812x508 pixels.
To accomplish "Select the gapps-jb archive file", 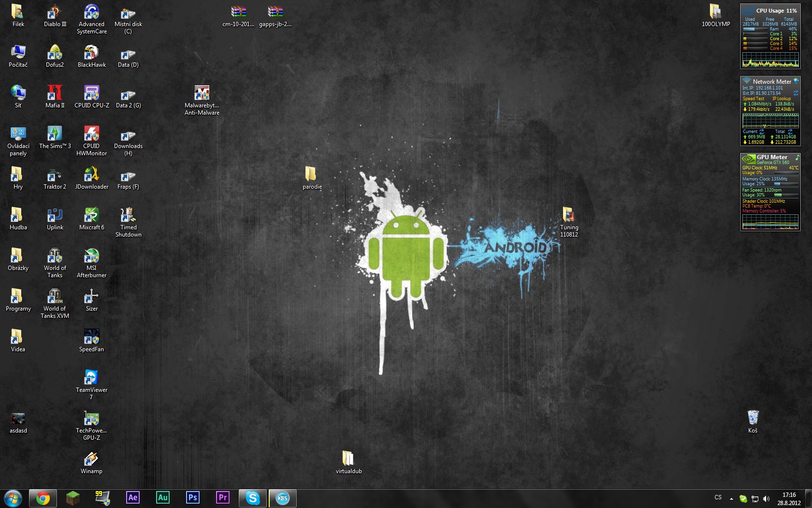I will click(x=275, y=15).
